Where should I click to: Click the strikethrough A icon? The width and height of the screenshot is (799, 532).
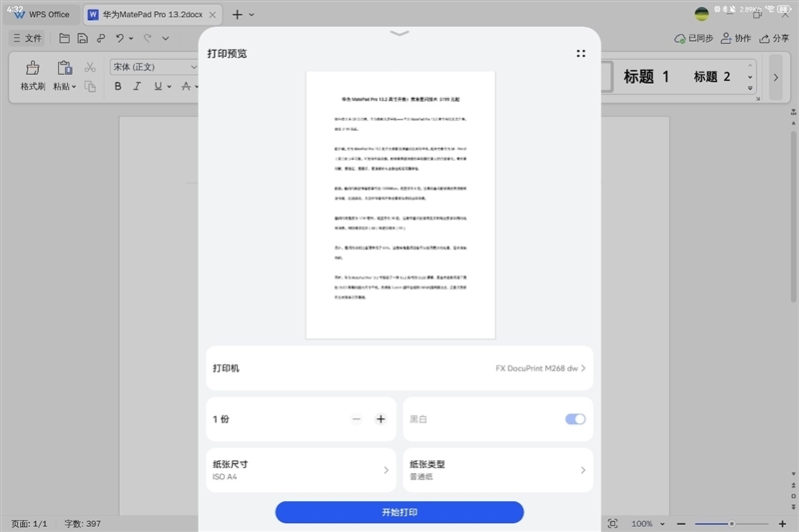point(186,86)
